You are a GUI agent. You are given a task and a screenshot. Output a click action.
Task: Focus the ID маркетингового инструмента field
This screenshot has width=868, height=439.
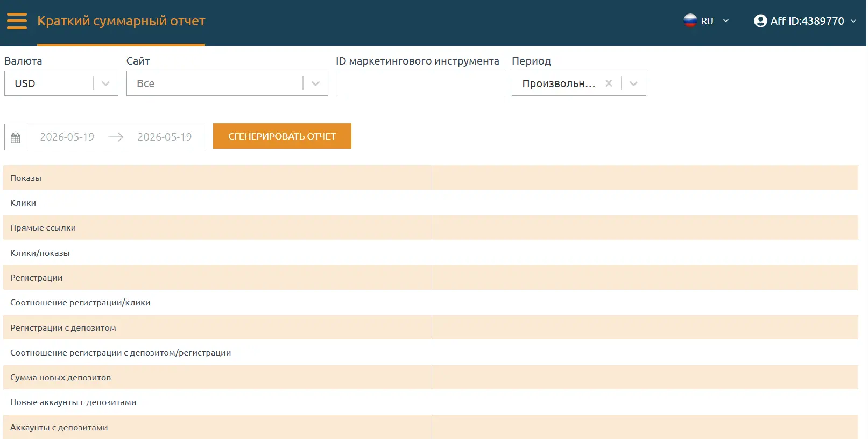pos(420,83)
